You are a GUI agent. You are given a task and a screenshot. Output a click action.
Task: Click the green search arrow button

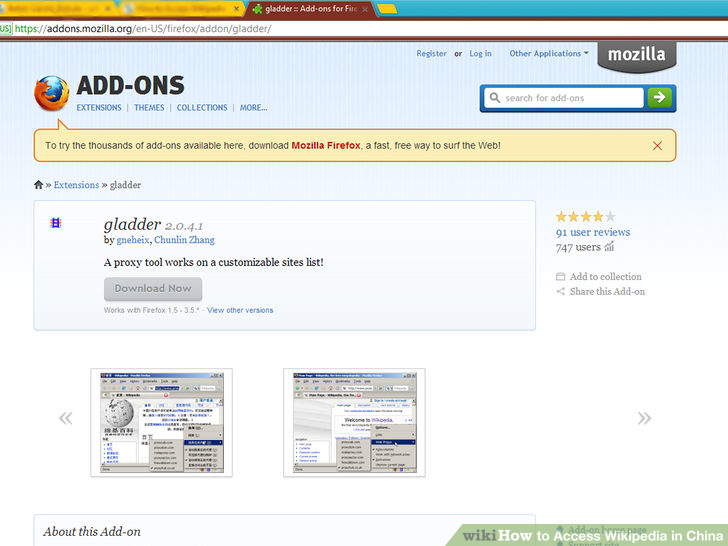click(x=659, y=98)
